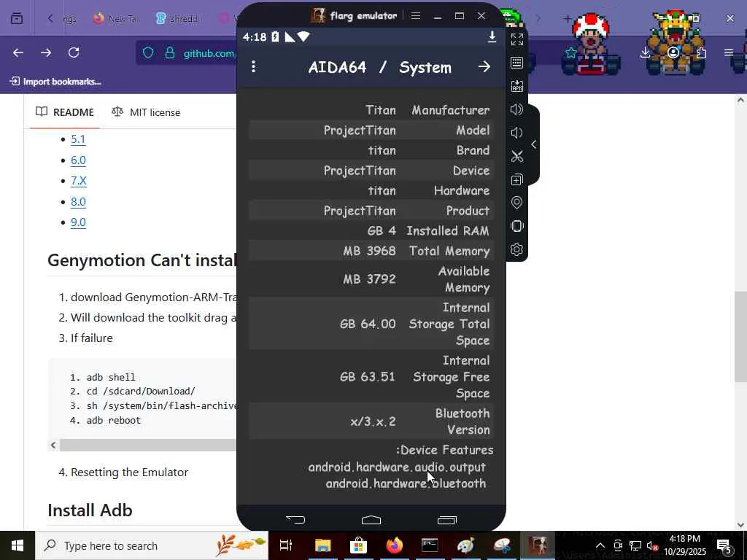Open multi-instance add icon in emulator sidebar
747x560 pixels.
click(x=517, y=179)
